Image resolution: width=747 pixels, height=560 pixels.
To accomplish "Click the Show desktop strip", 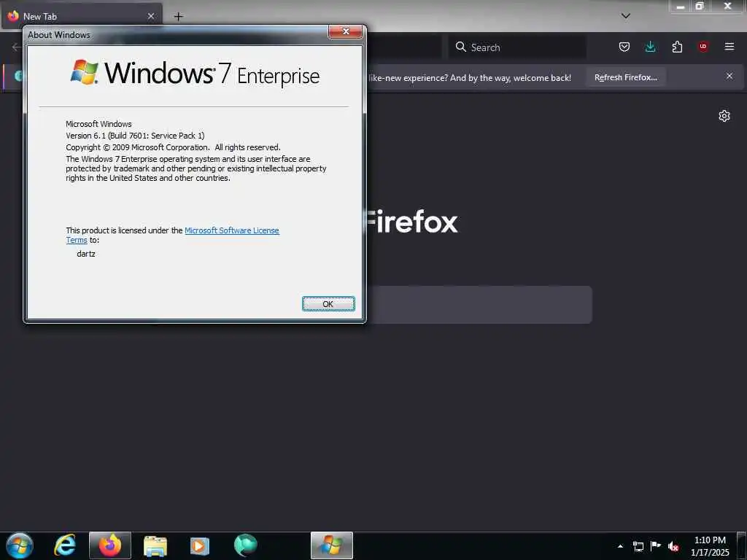I will 742,545.
